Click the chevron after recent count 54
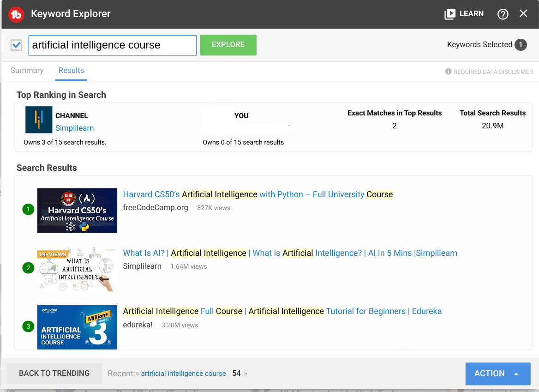 (246, 374)
